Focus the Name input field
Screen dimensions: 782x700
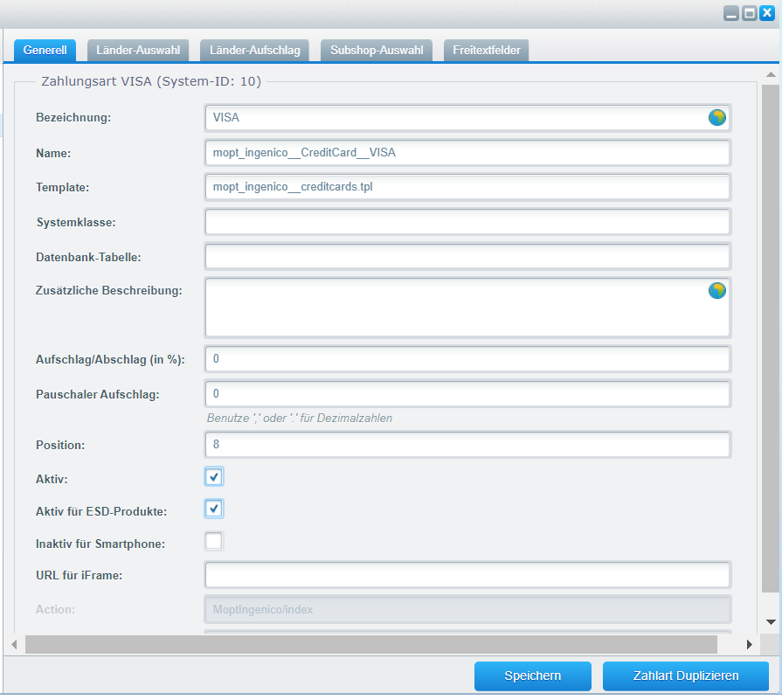467,153
